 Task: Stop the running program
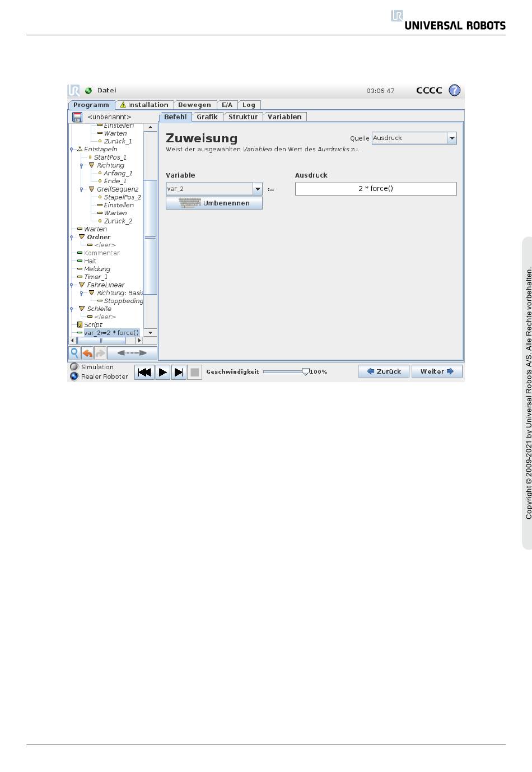194,372
